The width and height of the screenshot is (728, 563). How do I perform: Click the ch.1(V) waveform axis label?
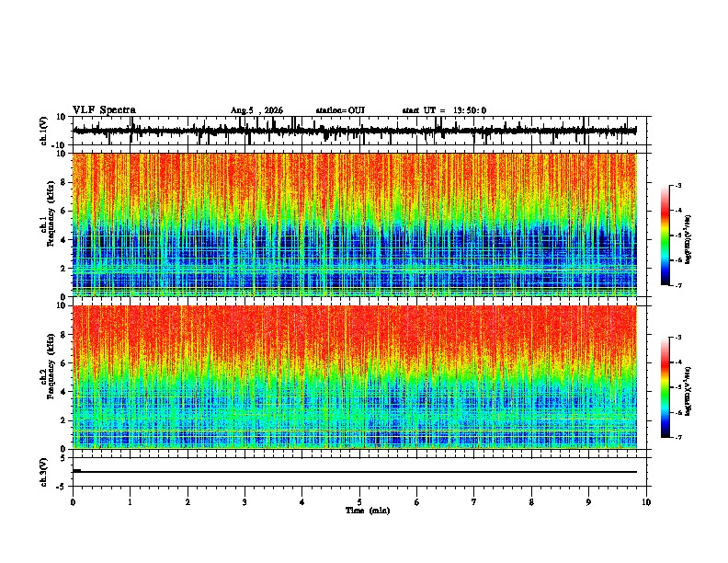pos(44,131)
